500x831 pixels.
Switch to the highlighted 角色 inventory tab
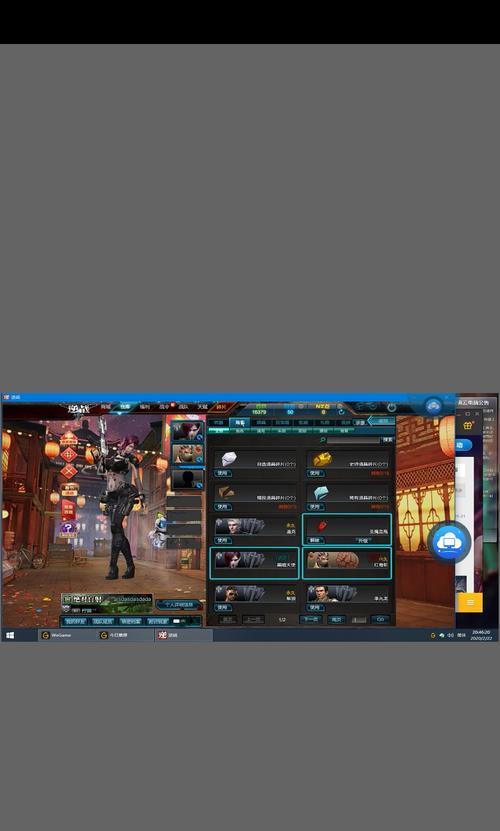[240, 423]
